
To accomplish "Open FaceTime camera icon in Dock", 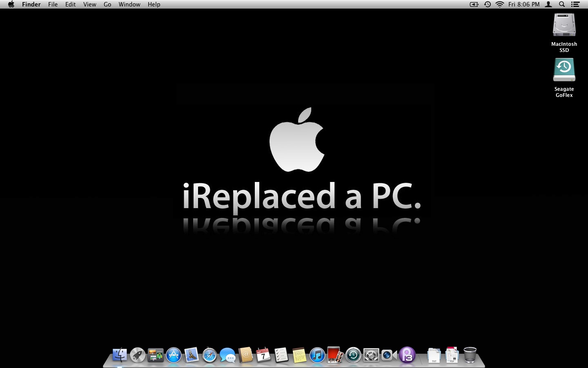I will tap(389, 355).
